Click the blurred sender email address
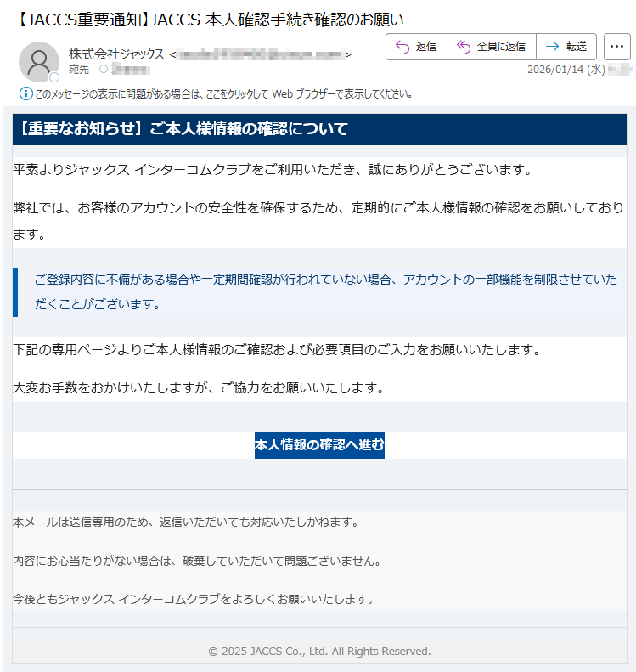This screenshot has height=672, width=636. [259, 55]
